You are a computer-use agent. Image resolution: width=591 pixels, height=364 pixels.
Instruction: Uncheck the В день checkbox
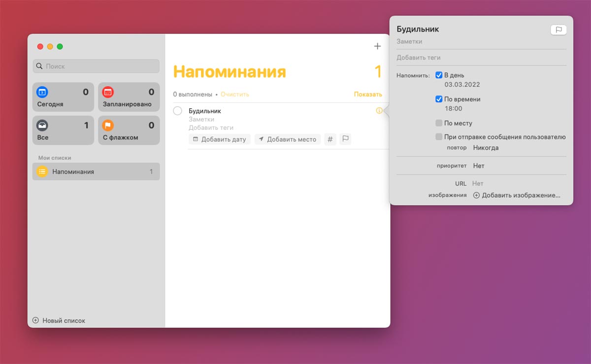pos(439,75)
